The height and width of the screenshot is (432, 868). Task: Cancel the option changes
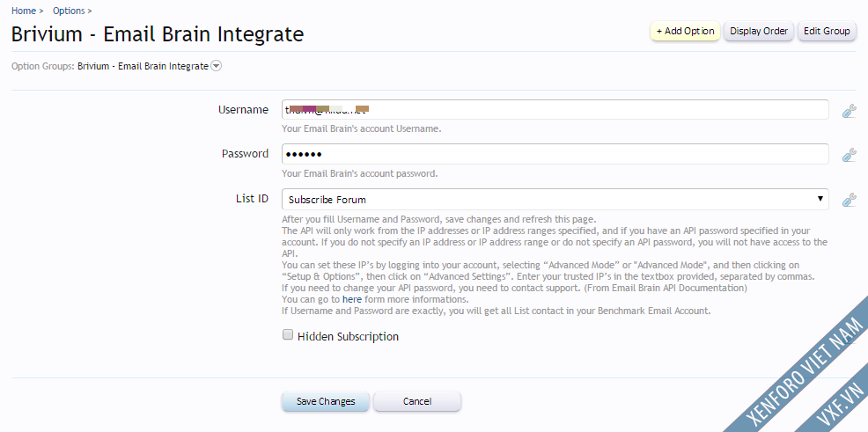(x=417, y=401)
